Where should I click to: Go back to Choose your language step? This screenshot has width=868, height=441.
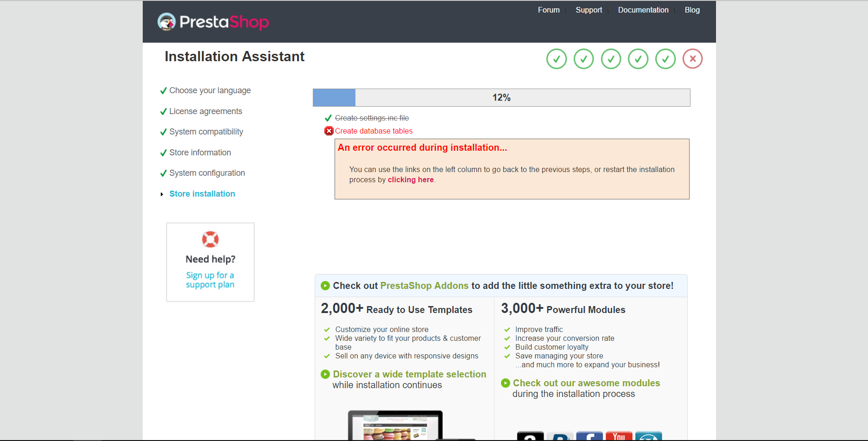click(x=210, y=90)
